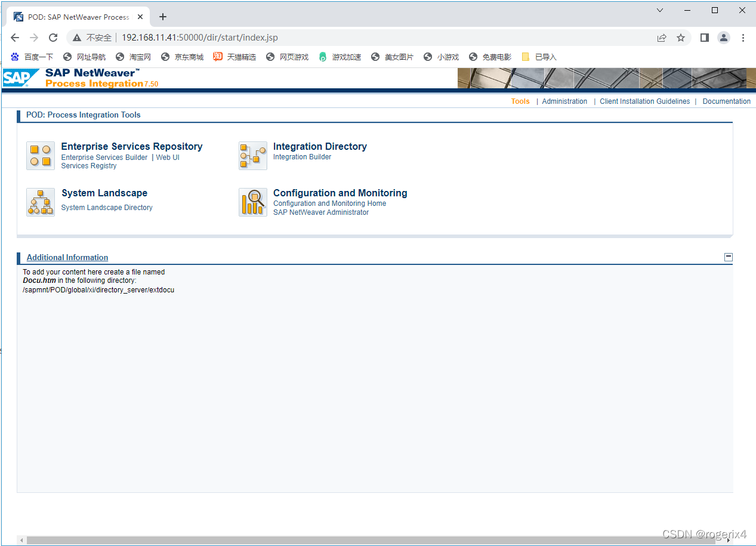Open Enterprise Services Repository heading link
Viewport: 756px width, 546px height.
[132, 146]
